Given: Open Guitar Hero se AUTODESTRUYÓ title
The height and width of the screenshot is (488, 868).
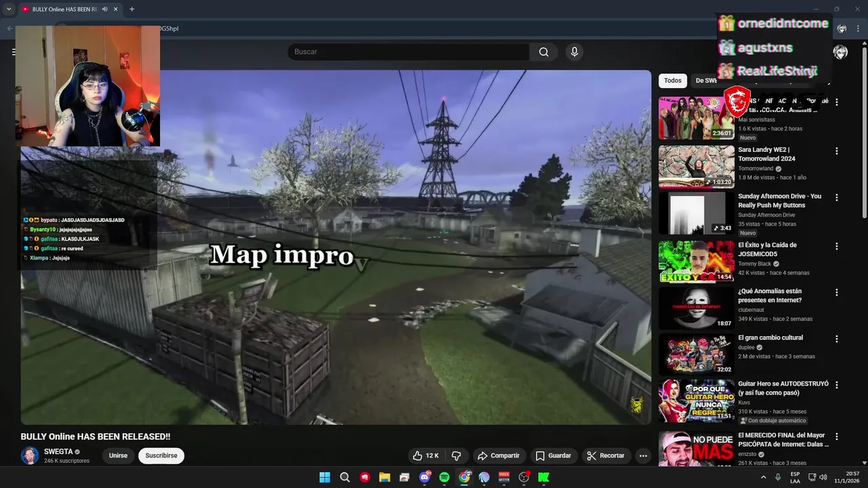Looking at the screenshot, I should [x=783, y=388].
